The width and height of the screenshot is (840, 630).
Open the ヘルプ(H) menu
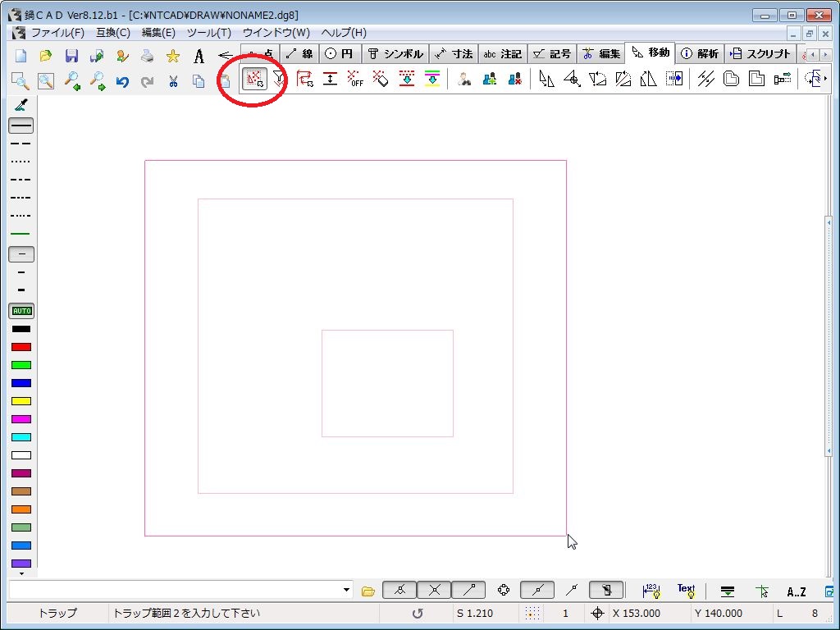pyautogui.click(x=344, y=33)
